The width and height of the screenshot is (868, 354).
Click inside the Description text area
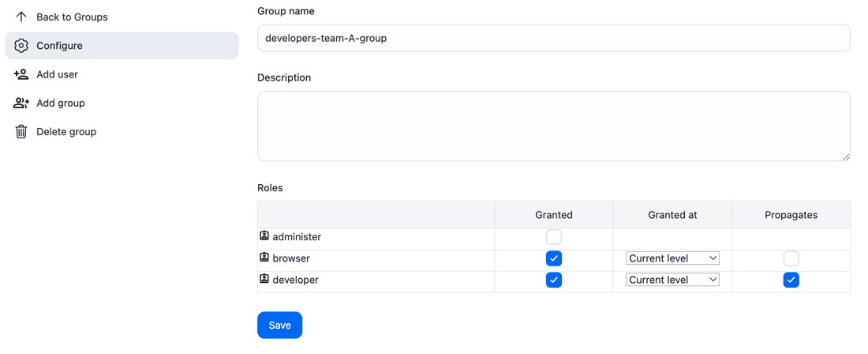[554, 126]
